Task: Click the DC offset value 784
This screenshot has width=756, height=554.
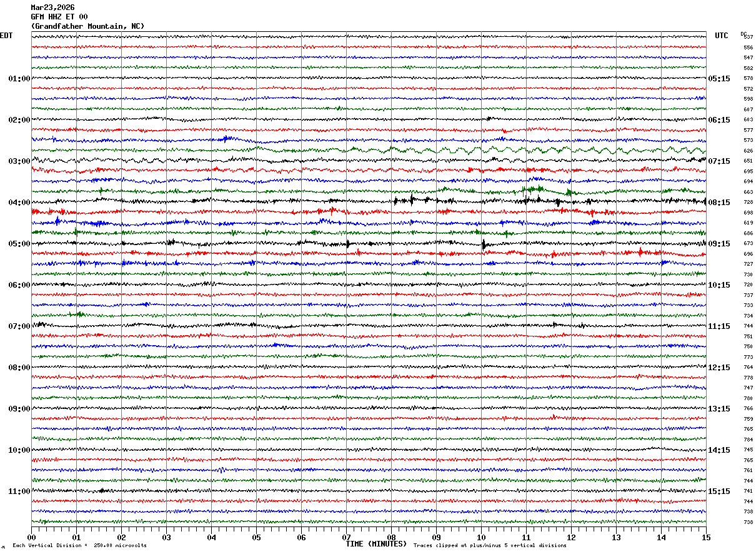Action: [748, 440]
